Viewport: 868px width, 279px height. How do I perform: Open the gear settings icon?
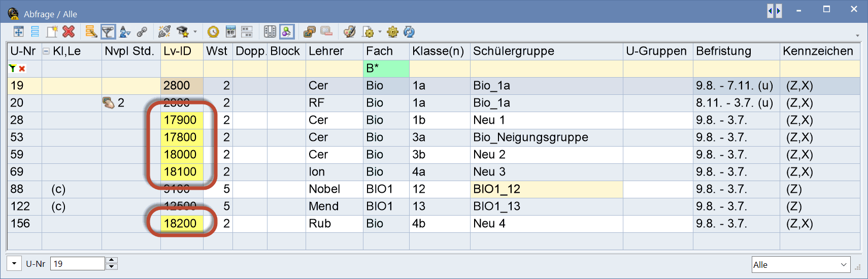tap(392, 32)
